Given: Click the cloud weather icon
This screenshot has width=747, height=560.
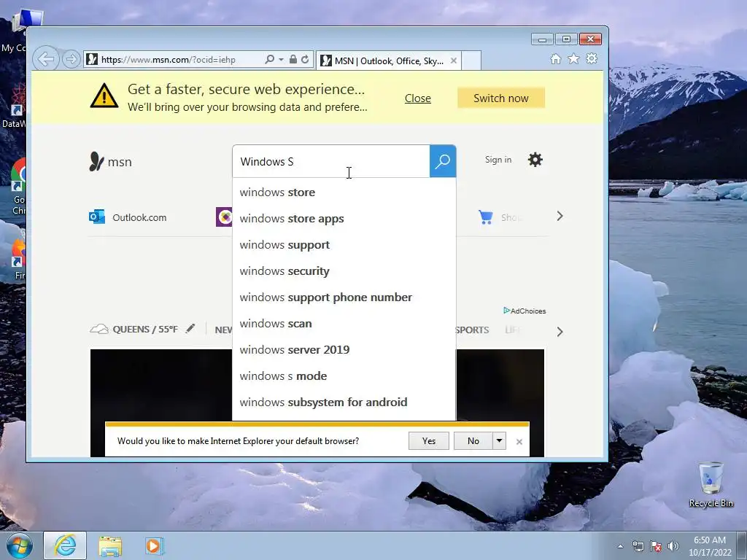Looking at the screenshot, I should (99, 329).
